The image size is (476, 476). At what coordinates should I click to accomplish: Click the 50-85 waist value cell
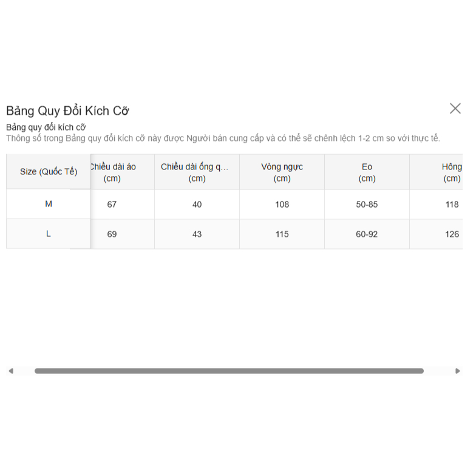pyautogui.click(x=367, y=205)
